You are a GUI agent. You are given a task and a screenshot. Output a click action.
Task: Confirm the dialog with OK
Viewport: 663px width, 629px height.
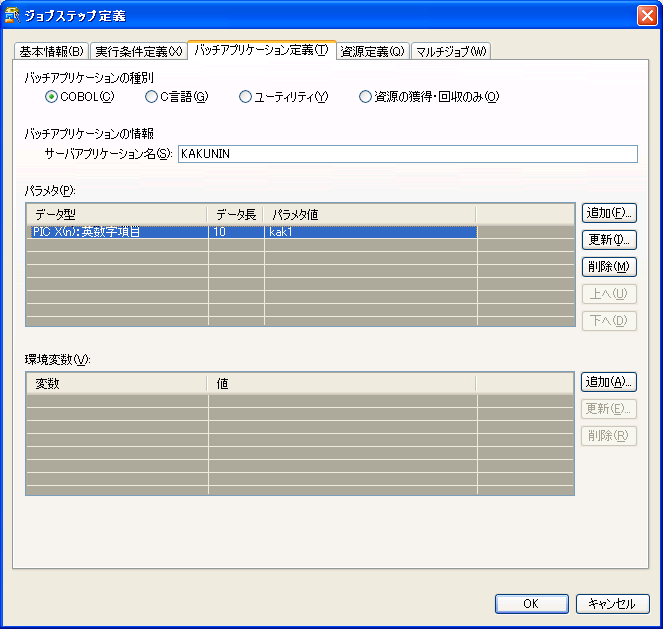pyautogui.click(x=531, y=603)
